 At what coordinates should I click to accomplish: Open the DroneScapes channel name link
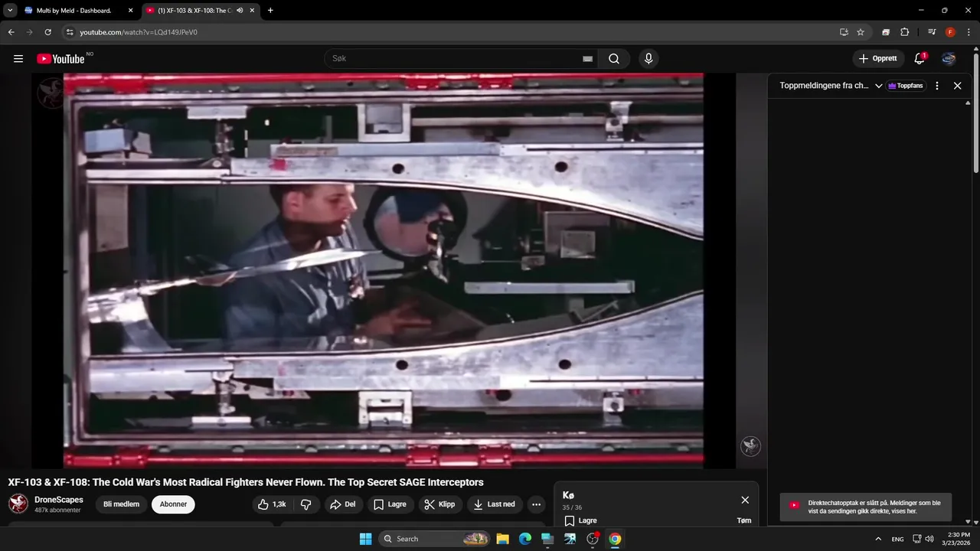(x=59, y=500)
